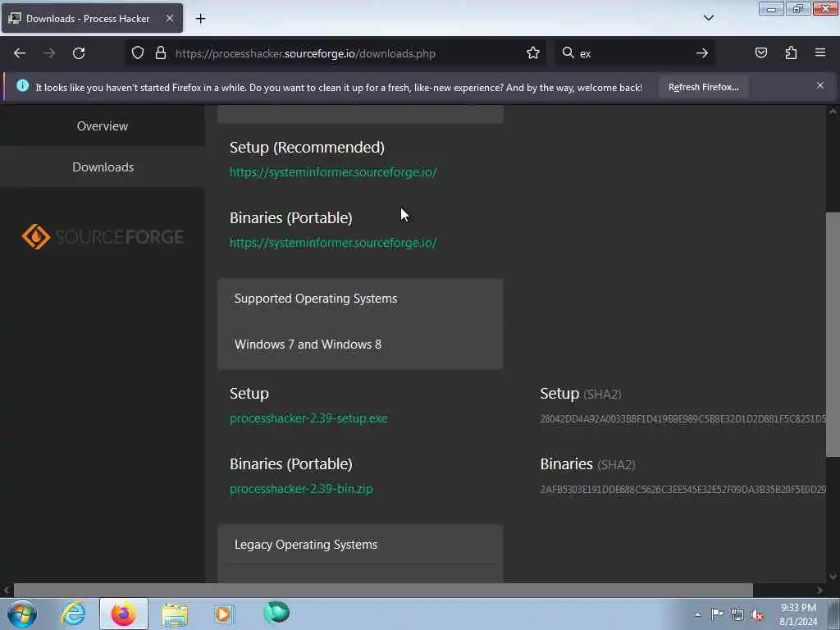This screenshot has width=840, height=630.
Task: View site security via the padlock icon
Action: coord(160,53)
